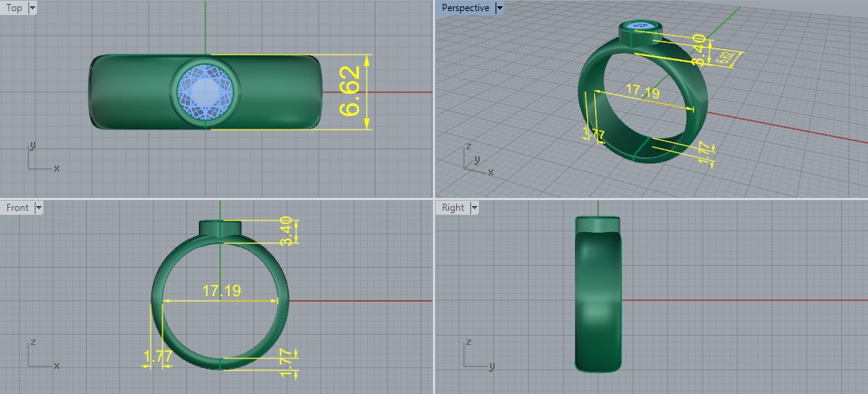Image resolution: width=868 pixels, height=394 pixels.
Task: Click the Right viewport title label
Action: 453,207
